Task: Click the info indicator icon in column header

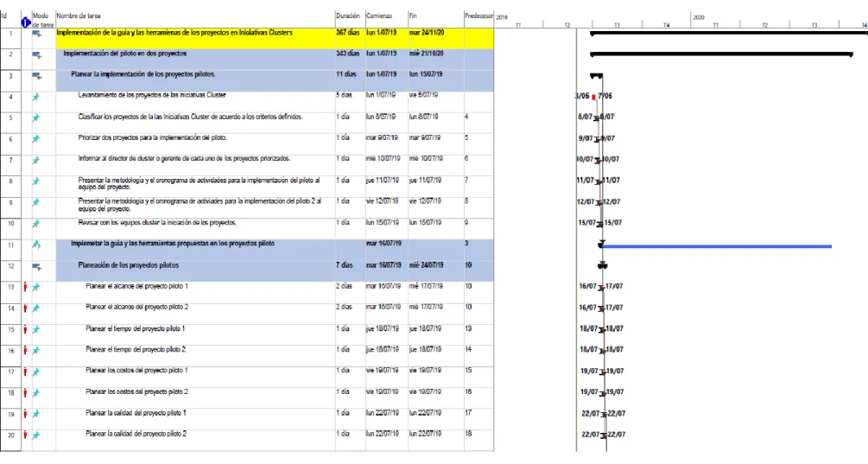Action: (25, 22)
